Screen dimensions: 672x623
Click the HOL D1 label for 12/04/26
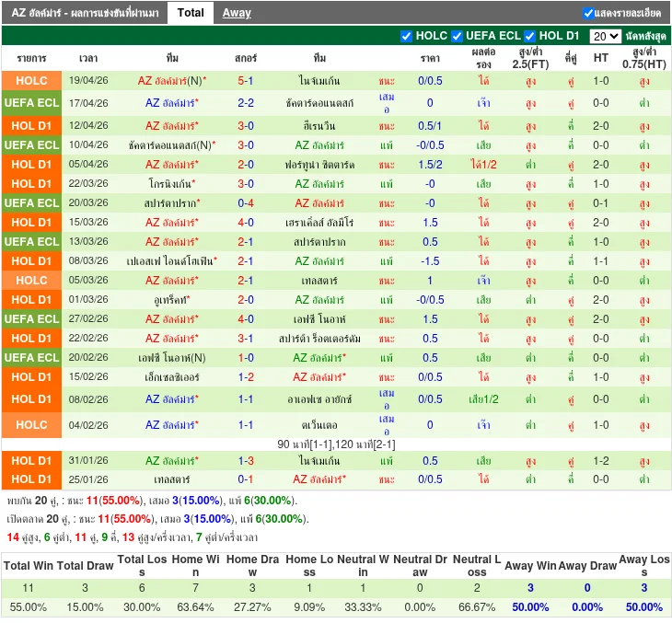coord(31,126)
